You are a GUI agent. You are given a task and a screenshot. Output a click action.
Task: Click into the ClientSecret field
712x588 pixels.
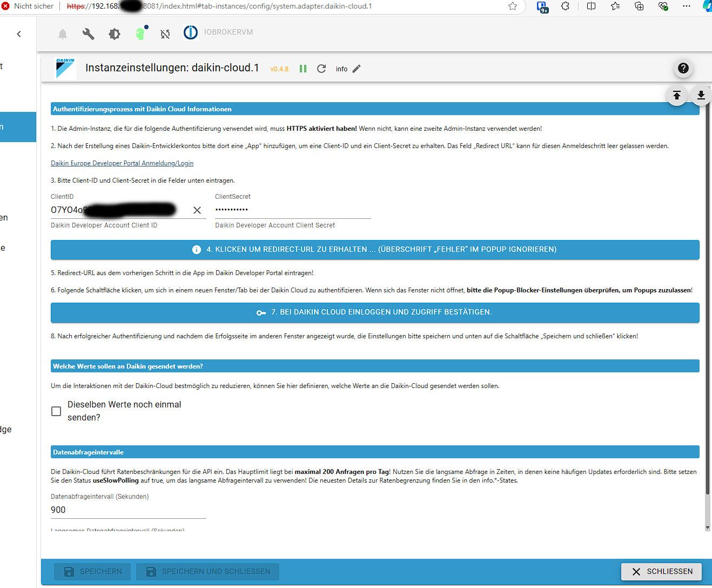point(293,210)
